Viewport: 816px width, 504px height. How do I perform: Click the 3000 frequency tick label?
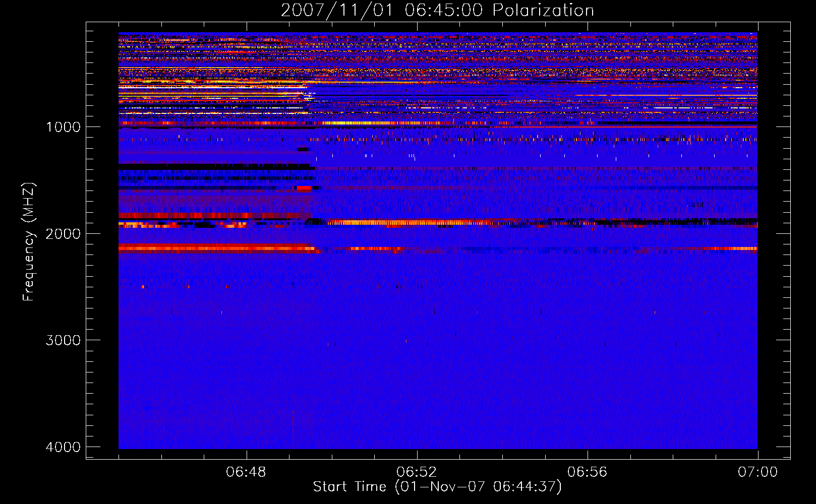click(x=63, y=340)
